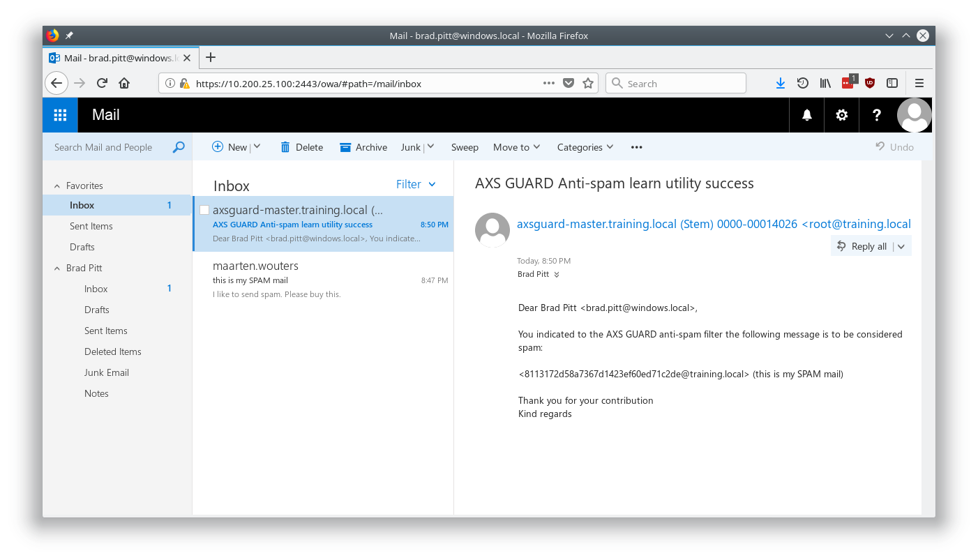Viewport: 978px width, 560px height.
Task: Click the red extension icon with badge
Action: [848, 82]
